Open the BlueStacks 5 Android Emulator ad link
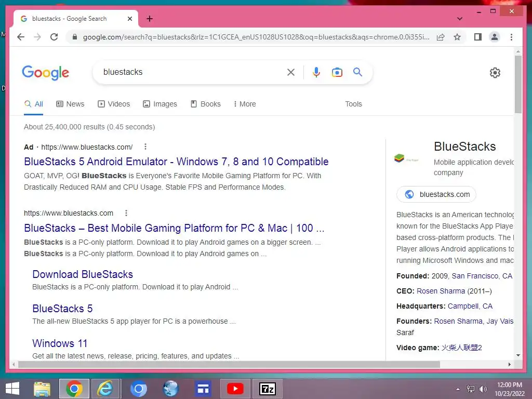This screenshot has height=399, width=532. point(176,162)
